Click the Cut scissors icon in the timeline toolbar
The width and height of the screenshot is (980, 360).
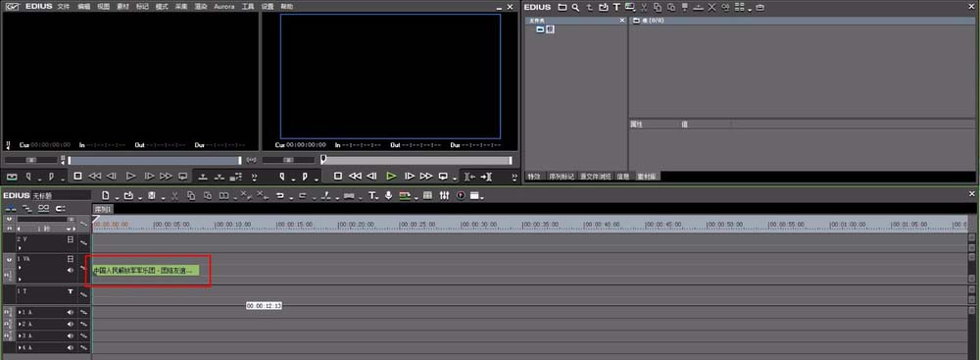click(174, 195)
